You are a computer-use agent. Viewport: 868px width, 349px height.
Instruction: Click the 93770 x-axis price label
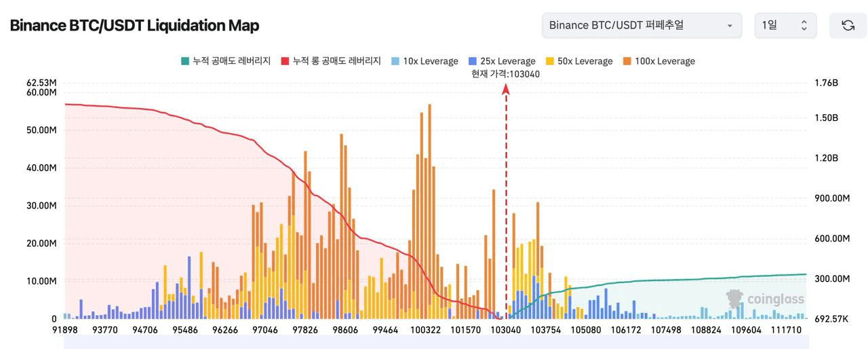pyautogui.click(x=104, y=329)
